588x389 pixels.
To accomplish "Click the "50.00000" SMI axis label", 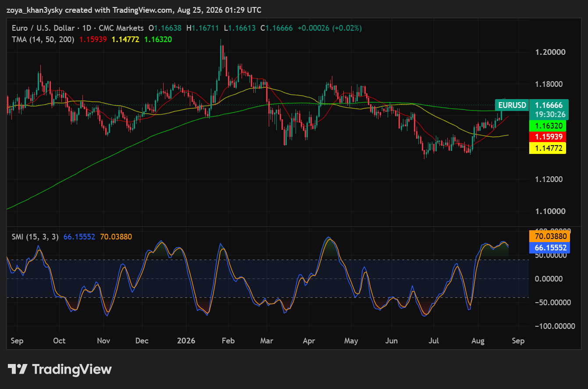I will tap(552, 256).
